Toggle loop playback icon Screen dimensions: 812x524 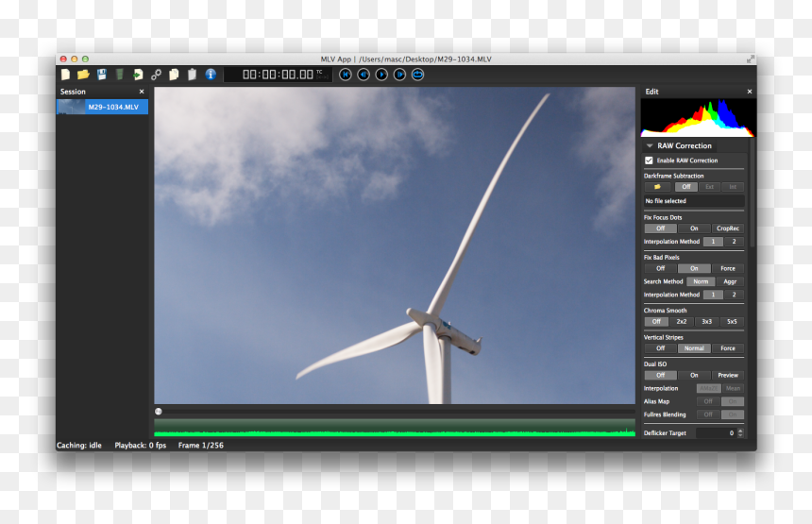(418, 75)
